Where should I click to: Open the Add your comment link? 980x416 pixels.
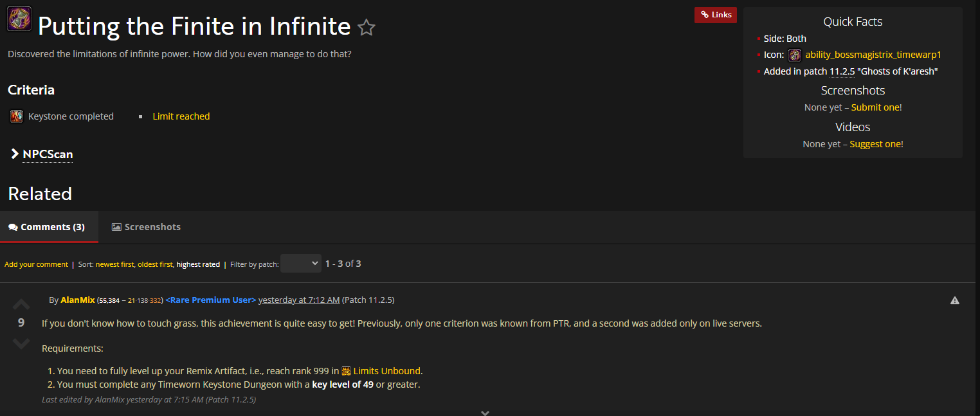[x=36, y=264]
